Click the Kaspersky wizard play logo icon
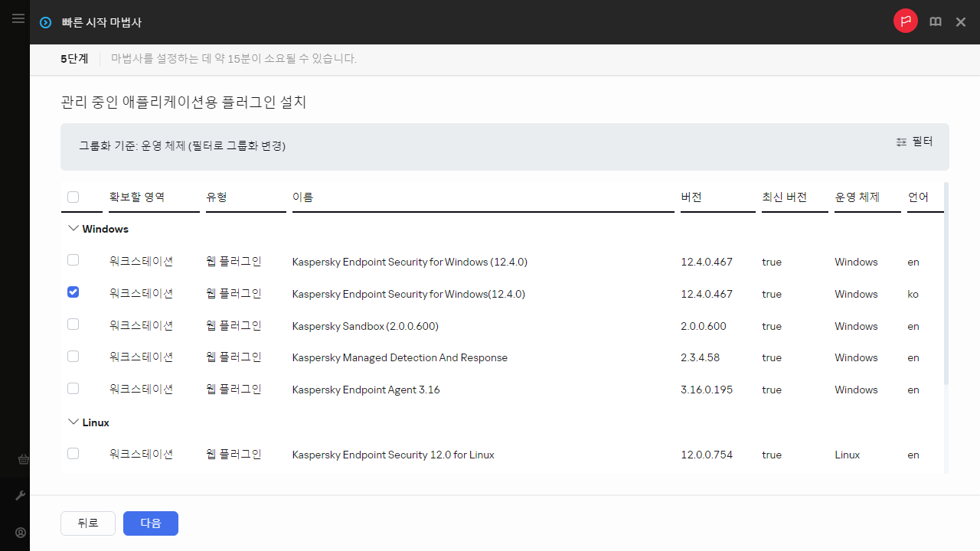 click(44, 22)
